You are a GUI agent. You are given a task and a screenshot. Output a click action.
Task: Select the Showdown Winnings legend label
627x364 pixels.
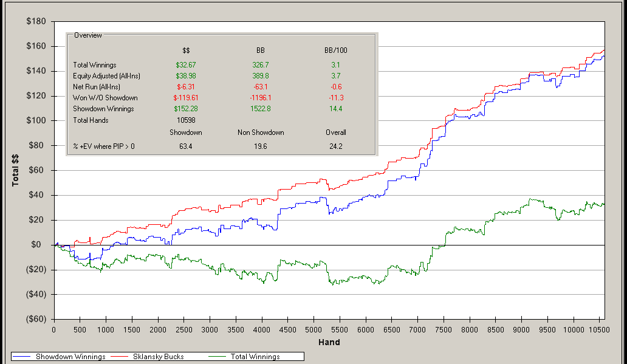(70, 357)
